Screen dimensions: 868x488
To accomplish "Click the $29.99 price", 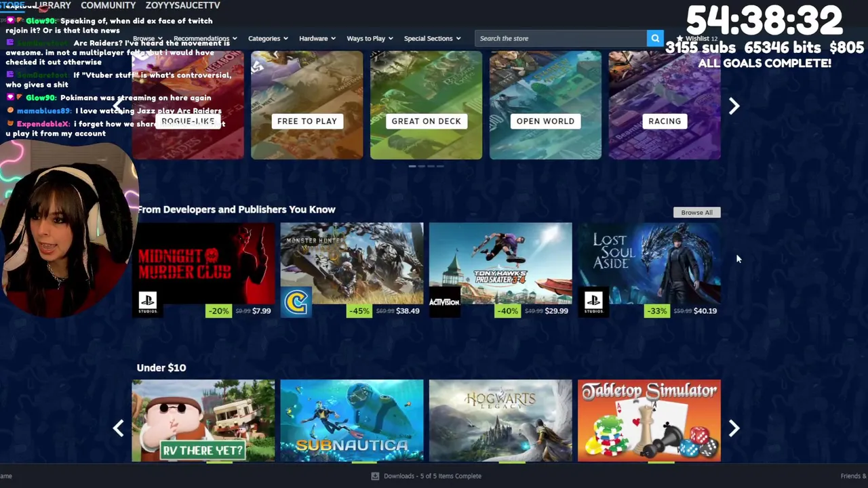I will tap(556, 311).
